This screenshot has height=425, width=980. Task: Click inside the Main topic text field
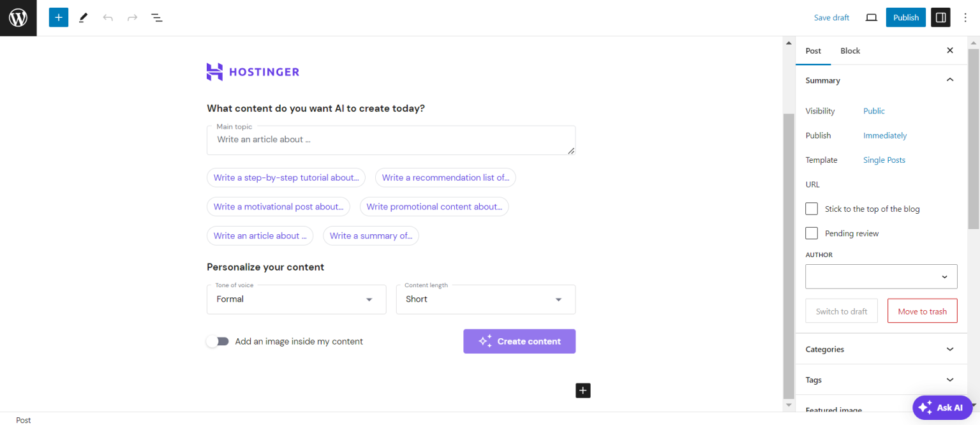(x=390, y=140)
